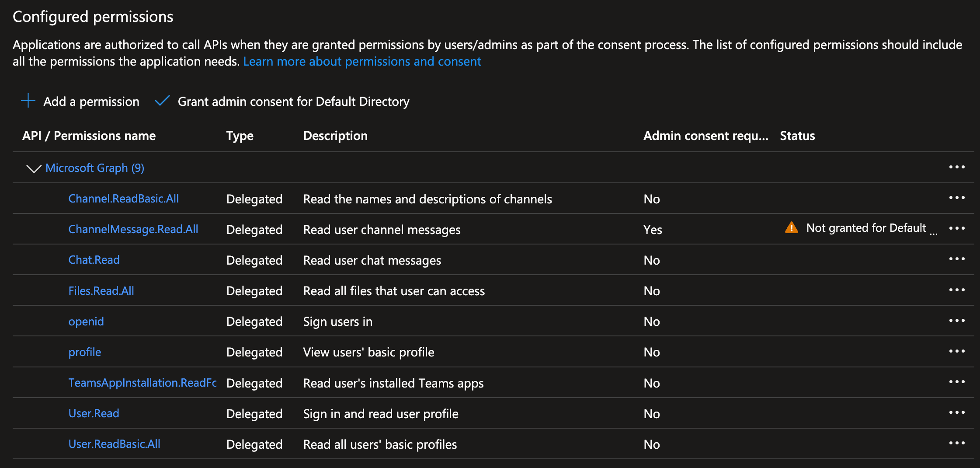Open the ellipsis menu for Files.Read.All row
Screen dimensions: 980x468
(956, 290)
